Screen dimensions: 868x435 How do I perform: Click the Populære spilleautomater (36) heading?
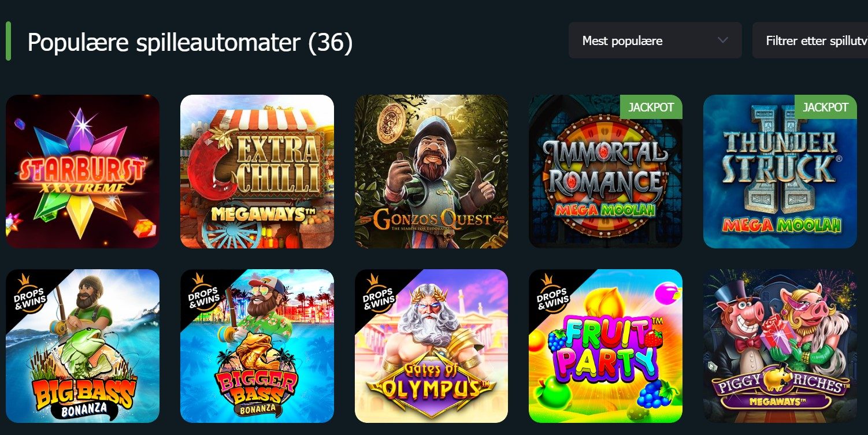coord(190,42)
